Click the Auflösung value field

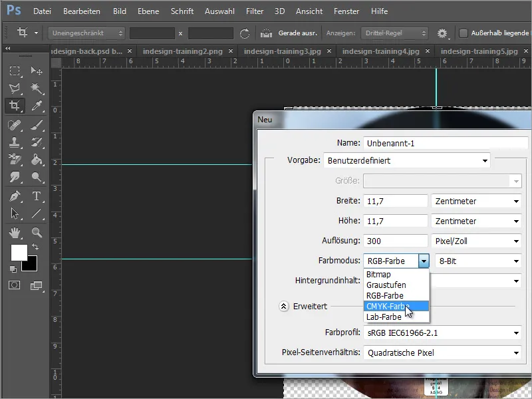[395, 241]
